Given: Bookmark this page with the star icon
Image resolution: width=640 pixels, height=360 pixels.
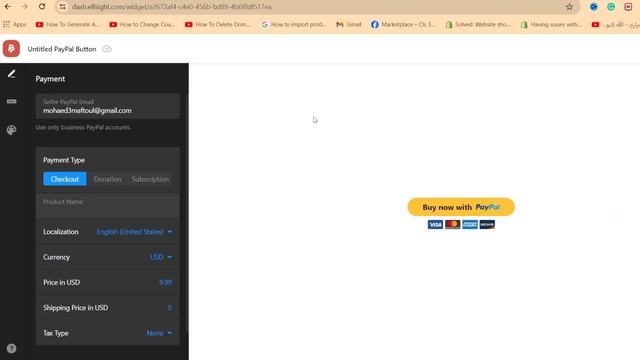Looking at the screenshot, I should [x=569, y=7].
